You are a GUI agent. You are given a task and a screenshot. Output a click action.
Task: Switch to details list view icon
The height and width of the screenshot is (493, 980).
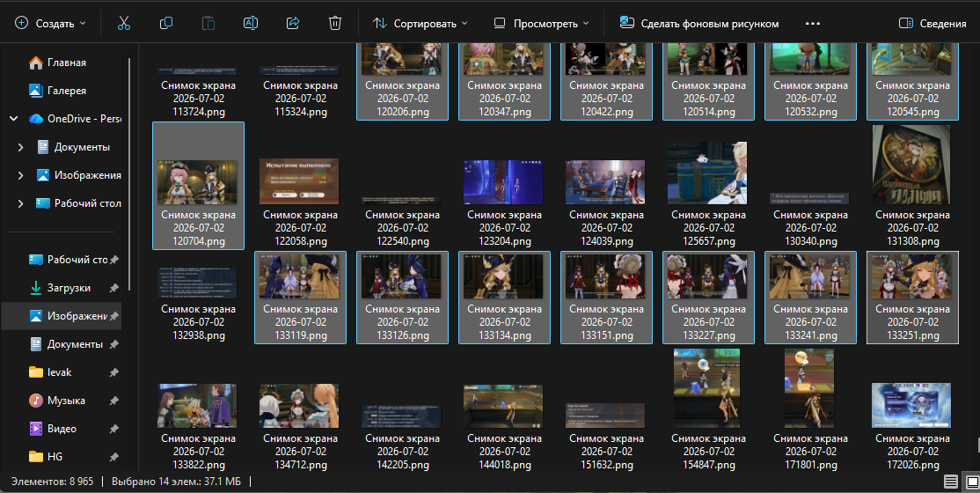point(951,482)
